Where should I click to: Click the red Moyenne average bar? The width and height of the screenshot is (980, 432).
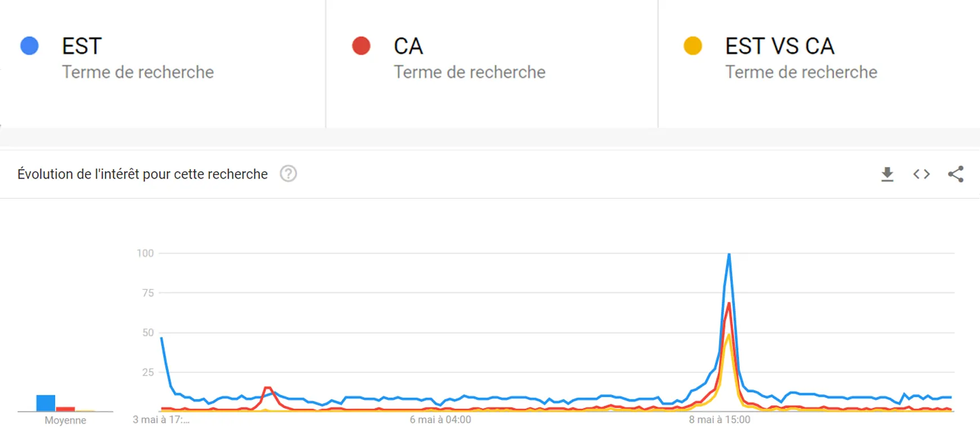(x=65, y=409)
